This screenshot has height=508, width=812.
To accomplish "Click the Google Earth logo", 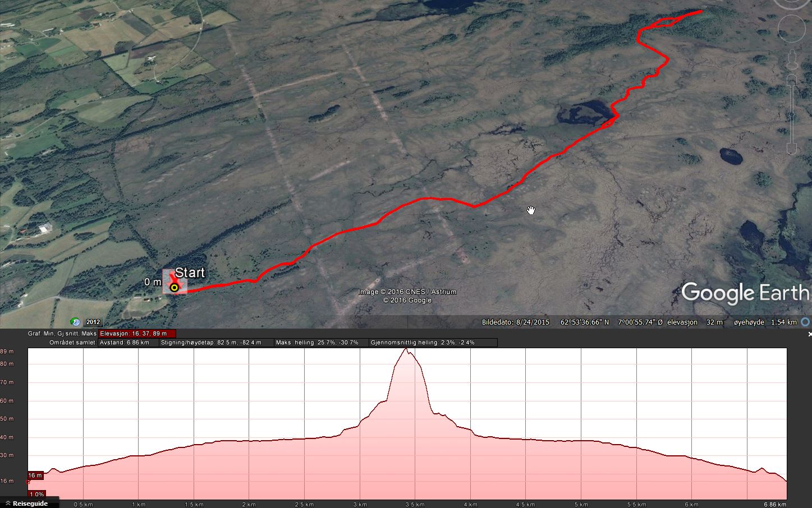I will (x=746, y=293).
